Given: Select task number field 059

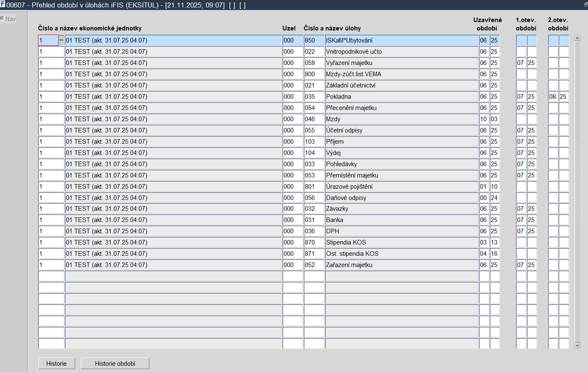Looking at the screenshot, I should [314, 63].
